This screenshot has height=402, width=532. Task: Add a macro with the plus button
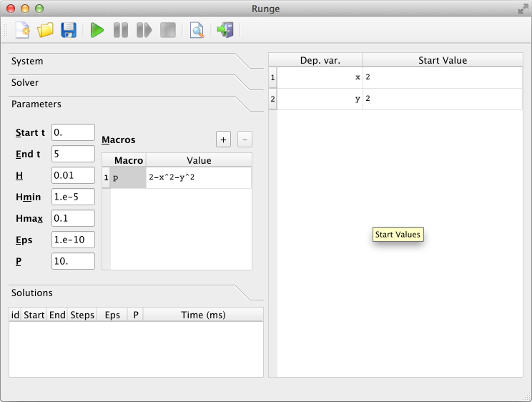point(223,139)
